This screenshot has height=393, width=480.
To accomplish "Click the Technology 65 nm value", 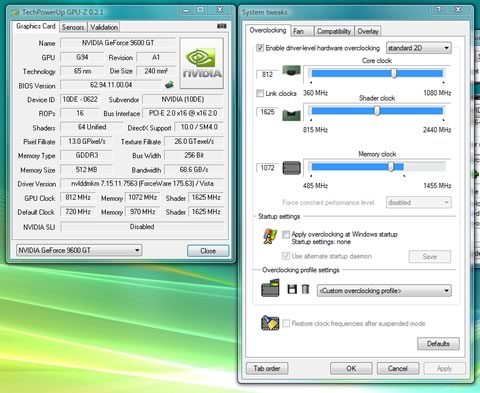I will pos(82,71).
